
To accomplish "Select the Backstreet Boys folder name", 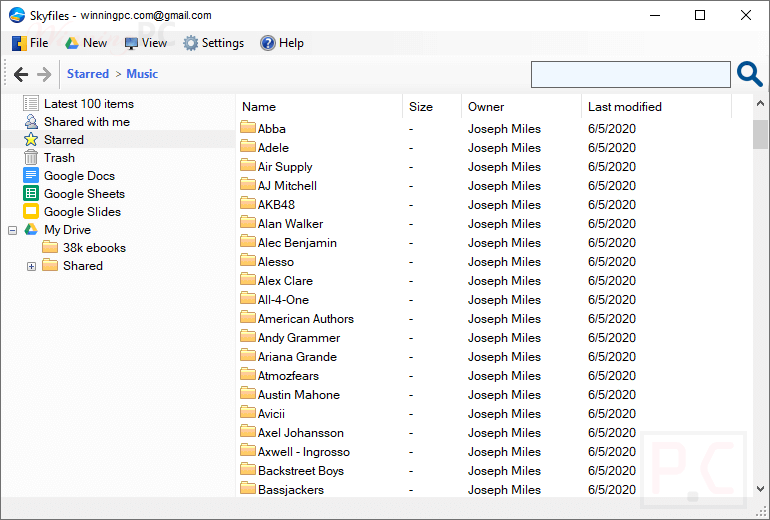I will [x=301, y=471].
